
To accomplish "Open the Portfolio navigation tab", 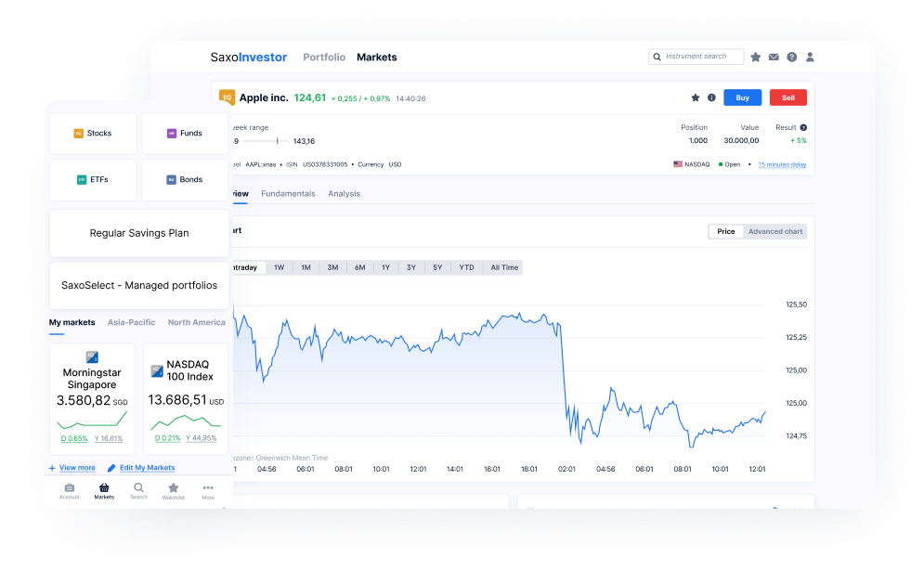I will pos(324,58).
